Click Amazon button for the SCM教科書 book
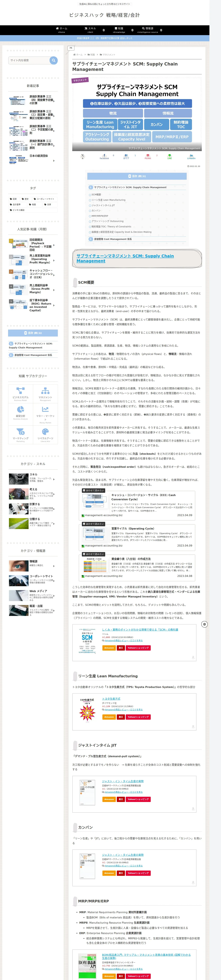This screenshot has height=980, width=221. (x=109, y=648)
